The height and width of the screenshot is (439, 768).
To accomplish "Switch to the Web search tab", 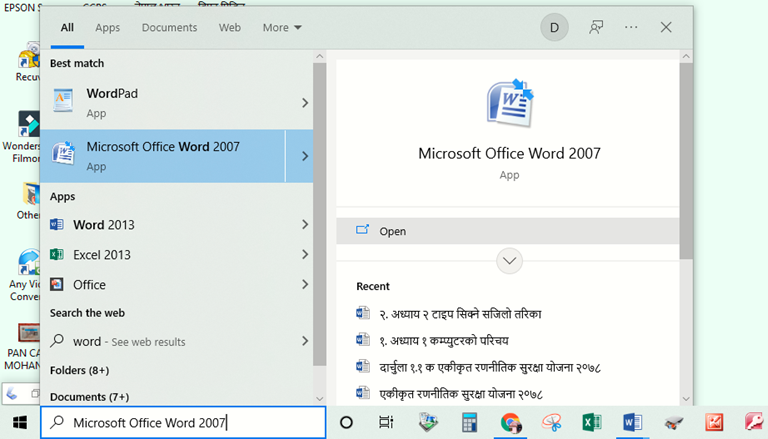I will click(230, 27).
